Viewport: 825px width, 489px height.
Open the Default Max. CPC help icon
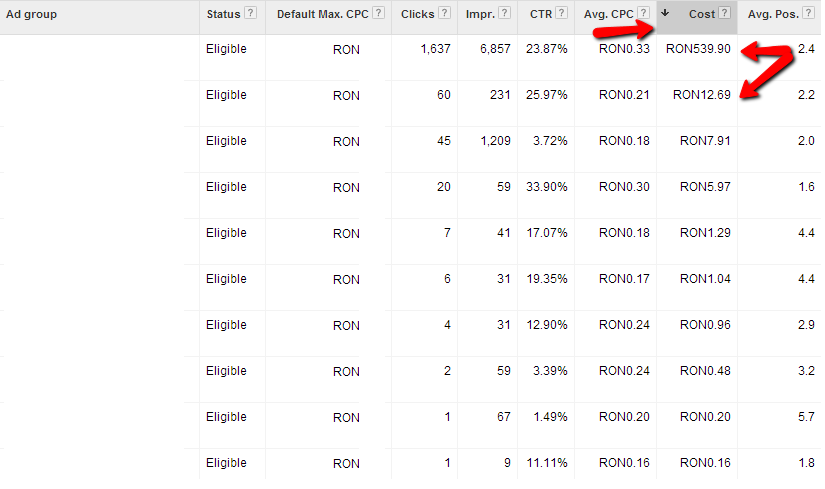378,13
